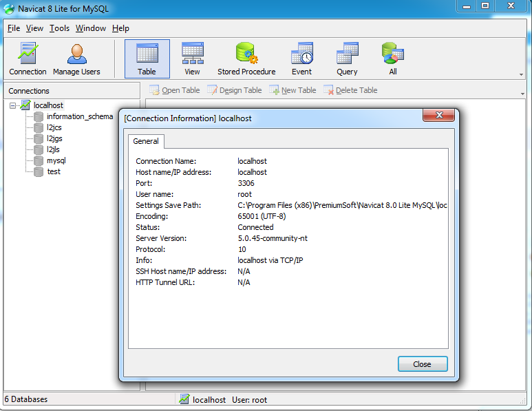Show All objects toolbar icon
Viewport: 532px width, 411px height.
393,59
